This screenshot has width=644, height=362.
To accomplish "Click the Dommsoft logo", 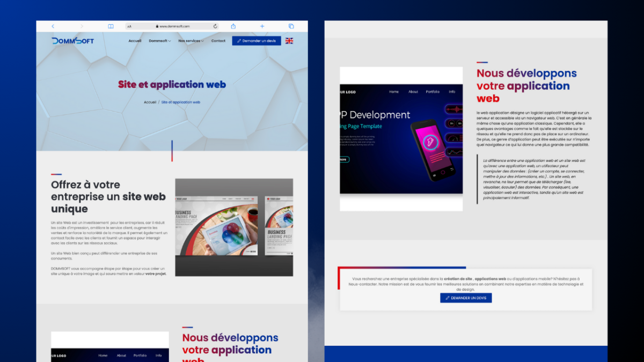I will tap(72, 41).
